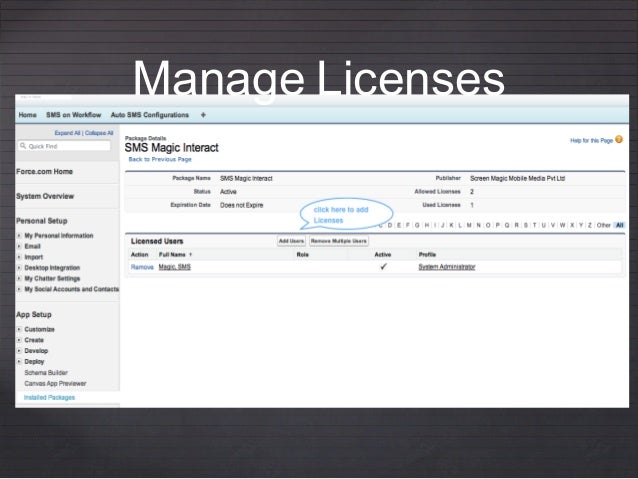Screen dimensions: 638x479
Task: Open the Home tab
Action: click(27, 115)
